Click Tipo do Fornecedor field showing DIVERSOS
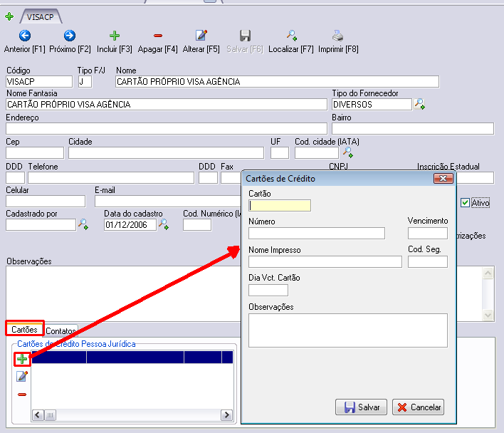The width and height of the screenshot is (504, 433). 372,105
